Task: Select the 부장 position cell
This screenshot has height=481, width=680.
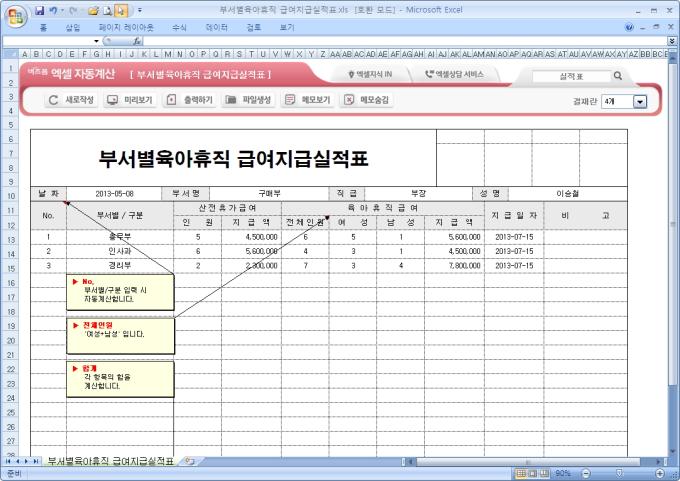Action: [418, 194]
